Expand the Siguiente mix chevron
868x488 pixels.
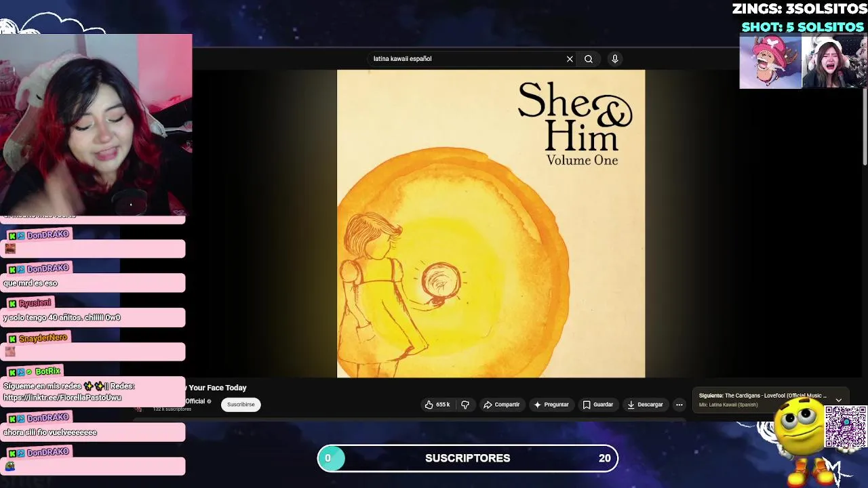point(839,400)
